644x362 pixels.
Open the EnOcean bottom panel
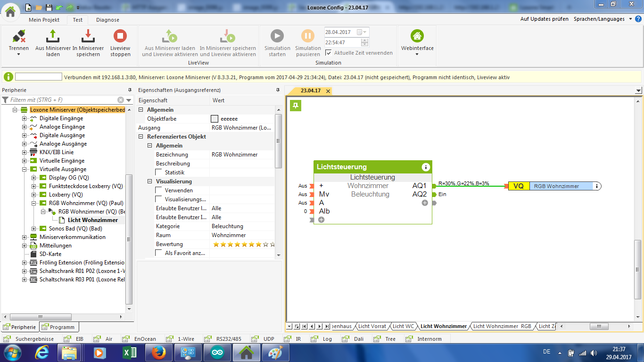click(x=140, y=339)
